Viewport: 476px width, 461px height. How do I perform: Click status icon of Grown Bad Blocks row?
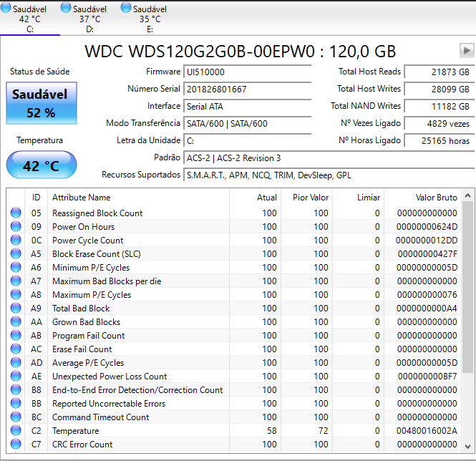point(16,321)
